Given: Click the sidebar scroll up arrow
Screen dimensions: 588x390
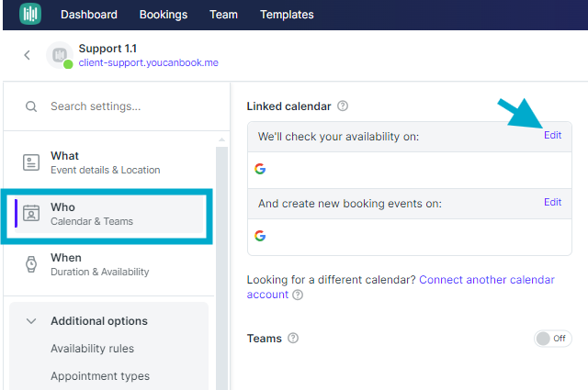Looking at the screenshot, I should coord(221,139).
